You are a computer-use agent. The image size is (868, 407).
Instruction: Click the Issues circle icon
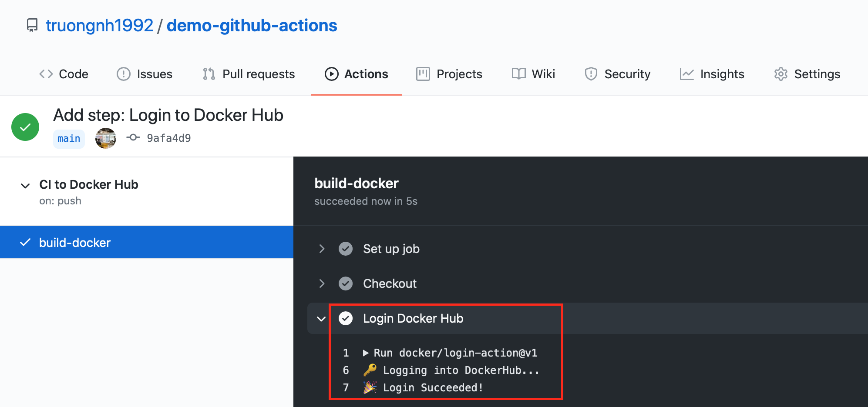click(124, 74)
